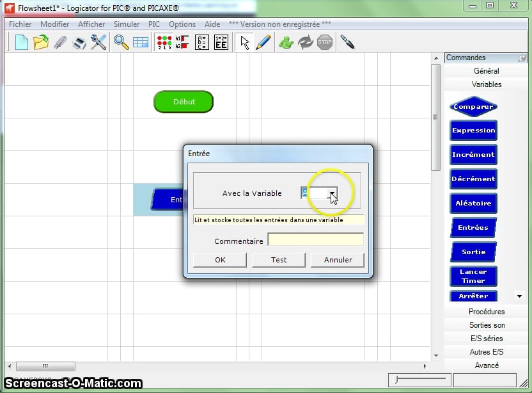Expand the Variables command category

click(x=486, y=84)
